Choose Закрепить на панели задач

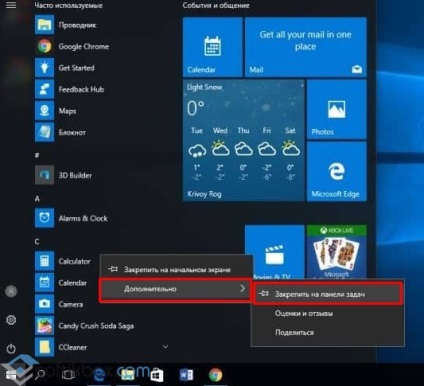coord(328,294)
